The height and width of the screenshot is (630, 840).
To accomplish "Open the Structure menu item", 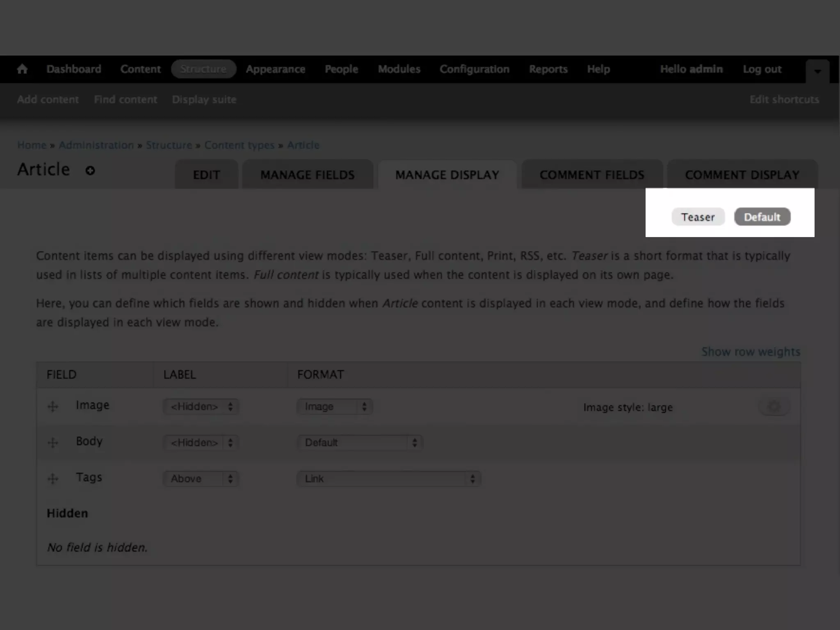I will click(x=203, y=69).
